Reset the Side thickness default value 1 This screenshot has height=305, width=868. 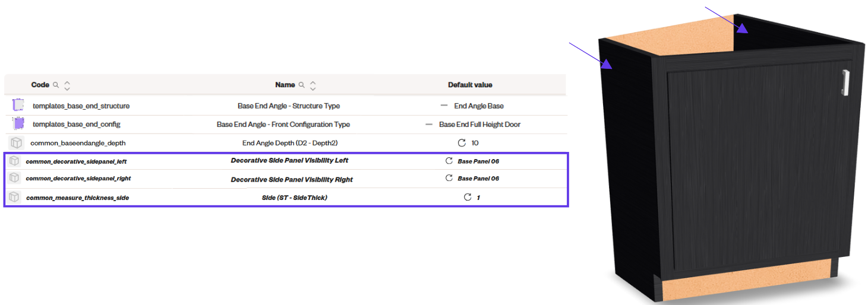point(468,197)
